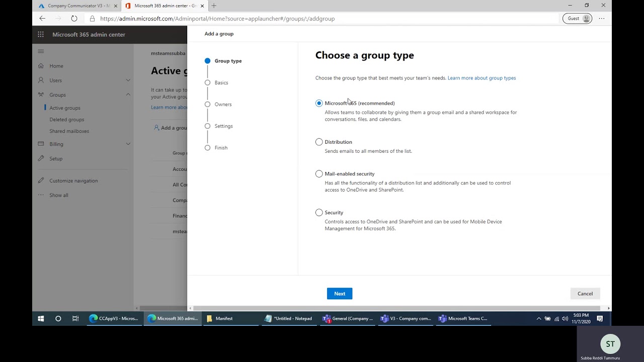644x362 pixels.
Task: Open the Windows notification center icon
Action: (600, 318)
